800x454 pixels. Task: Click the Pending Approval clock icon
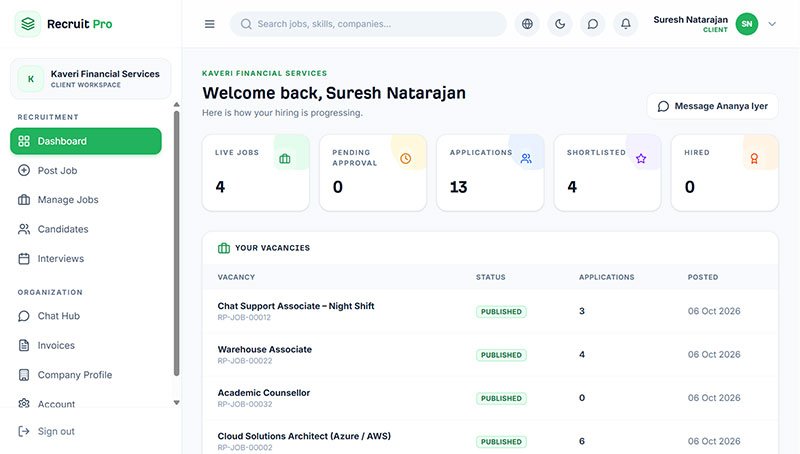point(406,159)
